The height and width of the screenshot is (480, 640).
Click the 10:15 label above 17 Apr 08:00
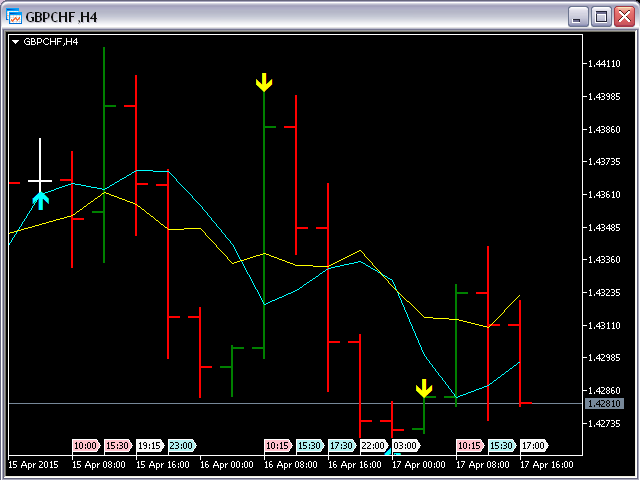coord(470,445)
